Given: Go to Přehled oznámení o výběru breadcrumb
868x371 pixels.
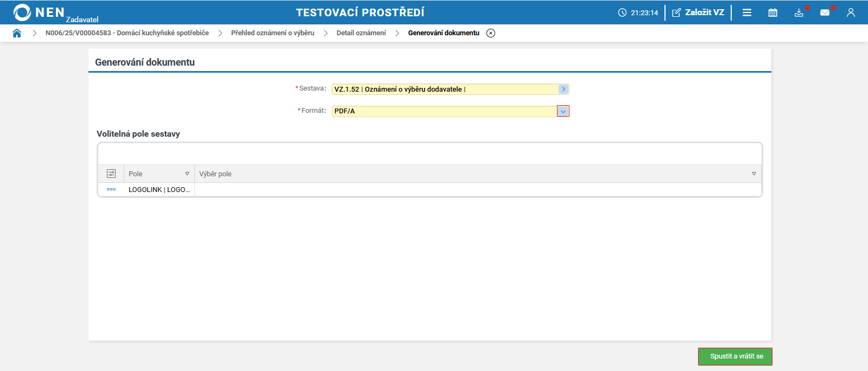Looking at the screenshot, I should (x=273, y=33).
